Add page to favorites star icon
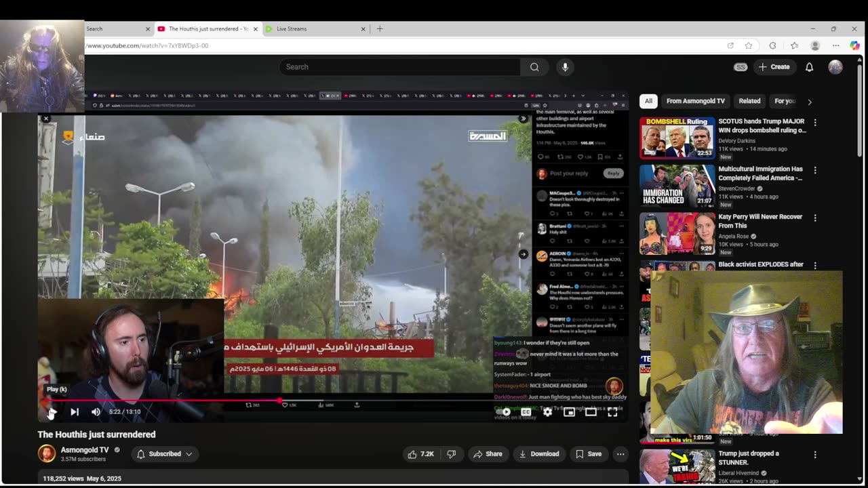 (749, 45)
